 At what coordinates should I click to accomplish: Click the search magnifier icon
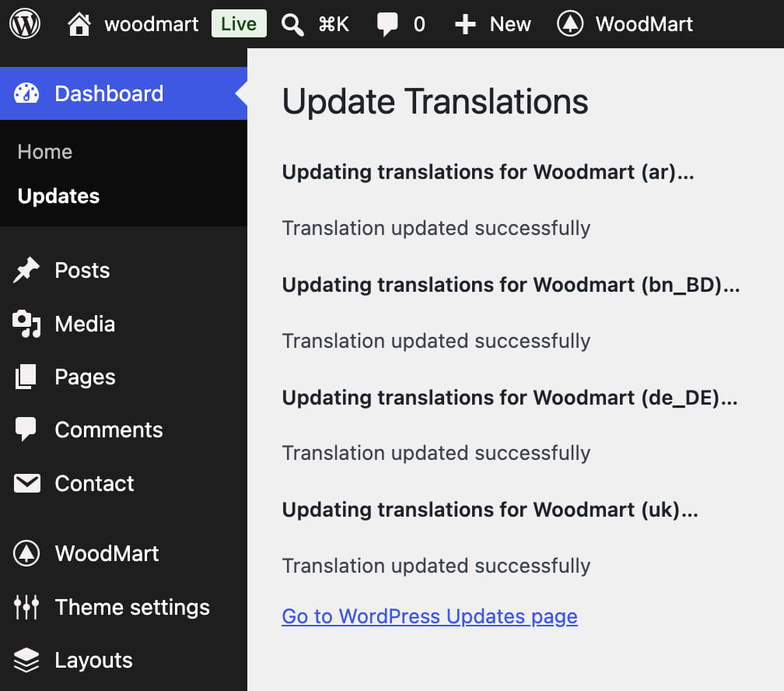(292, 24)
